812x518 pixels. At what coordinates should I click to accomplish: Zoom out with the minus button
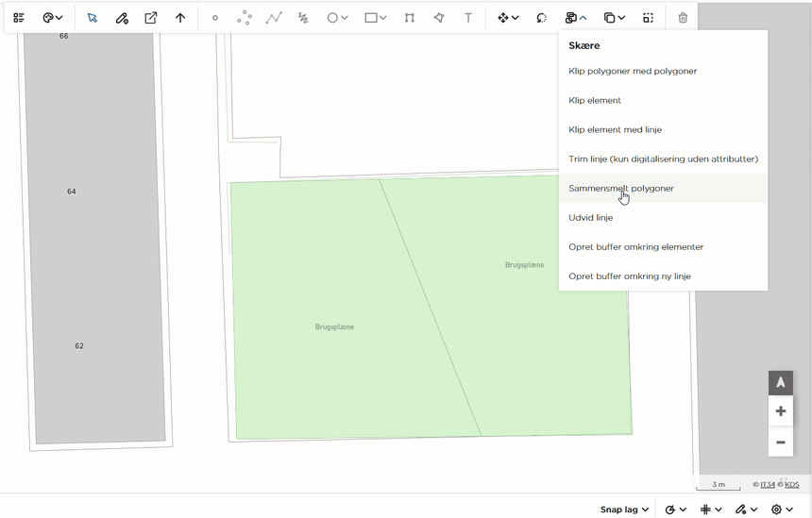click(781, 443)
